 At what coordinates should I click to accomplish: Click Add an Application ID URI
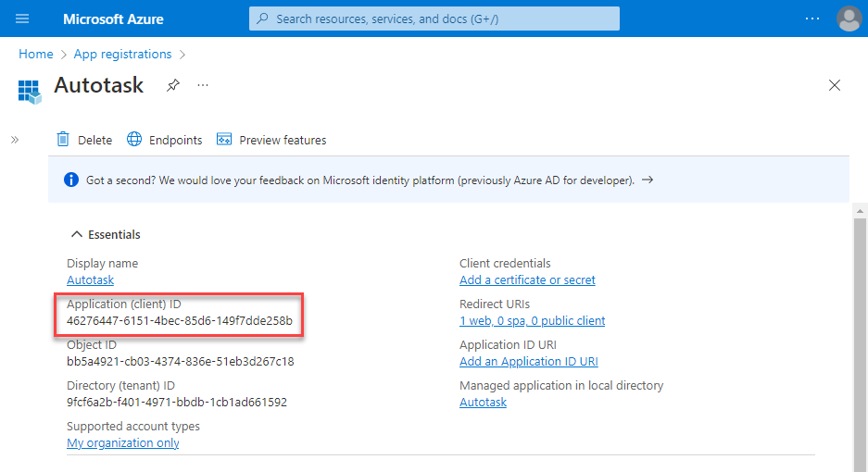(528, 361)
